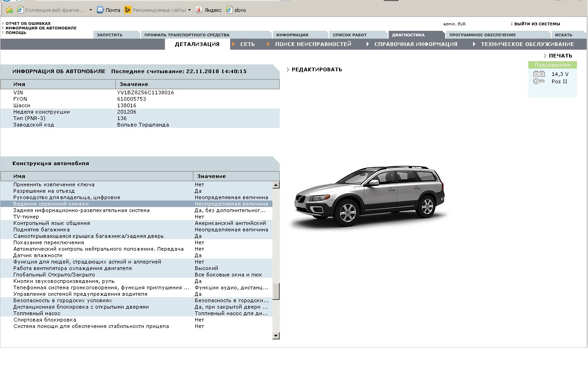Select the TV-тюнер row
The height and width of the screenshot is (368, 588).
pyautogui.click(x=136, y=217)
